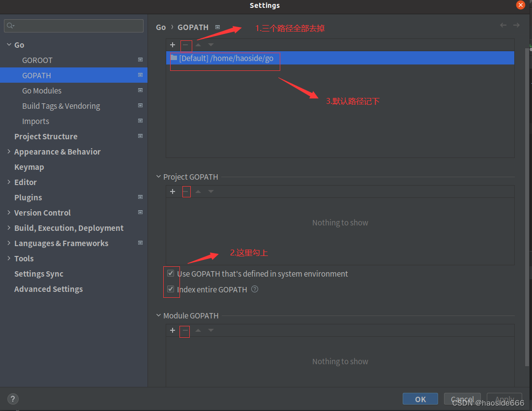Screen dimensions: 532x411
Task: Open Go Modules settings page
Action: pos(42,91)
